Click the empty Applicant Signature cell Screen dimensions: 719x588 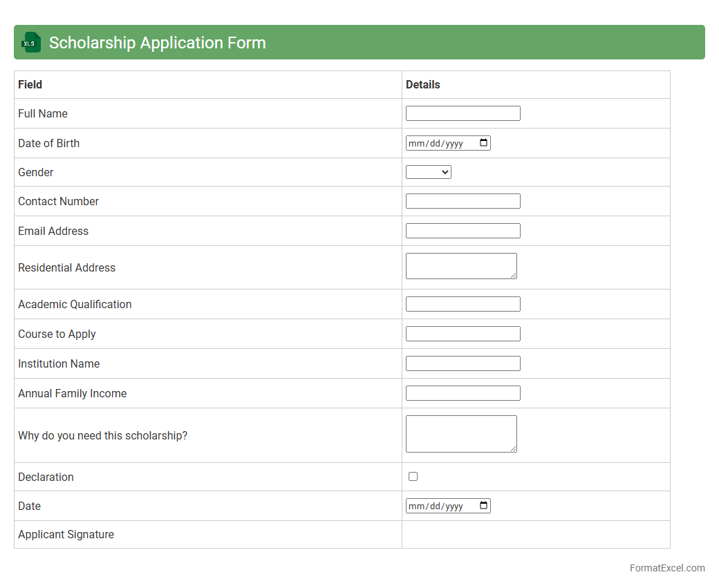(x=535, y=534)
